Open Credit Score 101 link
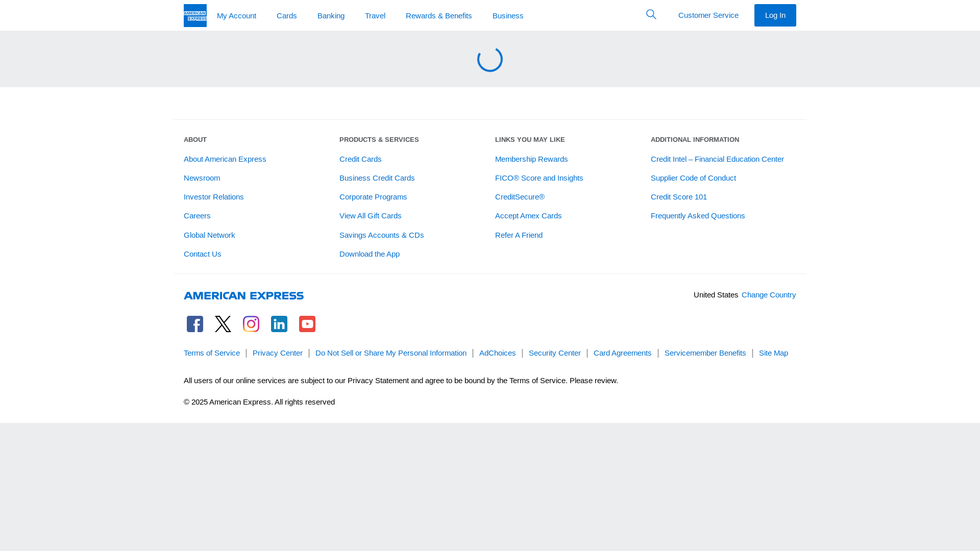The height and width of the screenshot is (551, 980). 679,197
